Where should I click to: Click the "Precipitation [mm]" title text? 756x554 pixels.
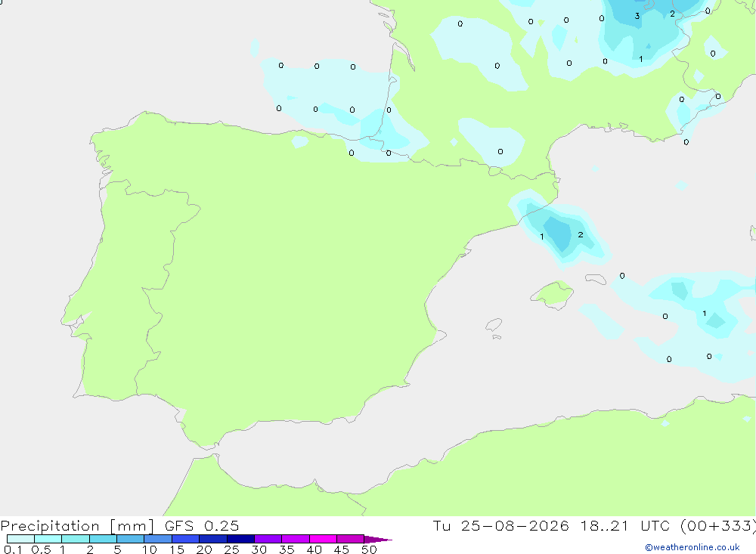(77, 526)
